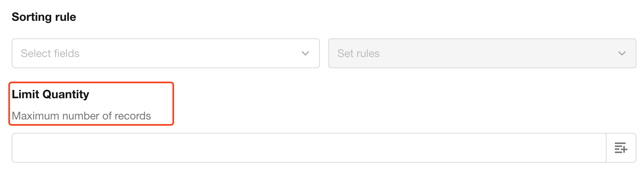Choose a sorting field from Select fields

tap(165, 53)
